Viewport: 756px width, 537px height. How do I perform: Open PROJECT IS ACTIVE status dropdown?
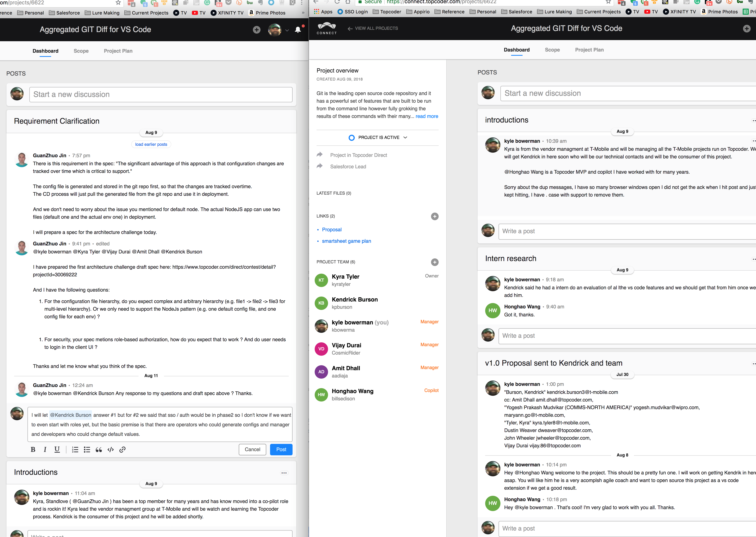coord(378,138)
